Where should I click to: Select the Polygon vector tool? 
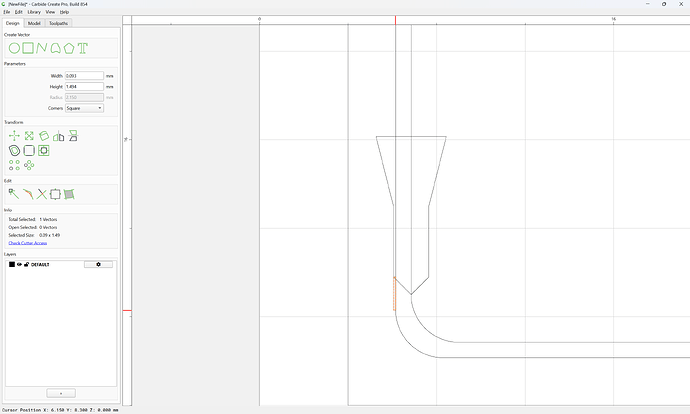[69, 48]
